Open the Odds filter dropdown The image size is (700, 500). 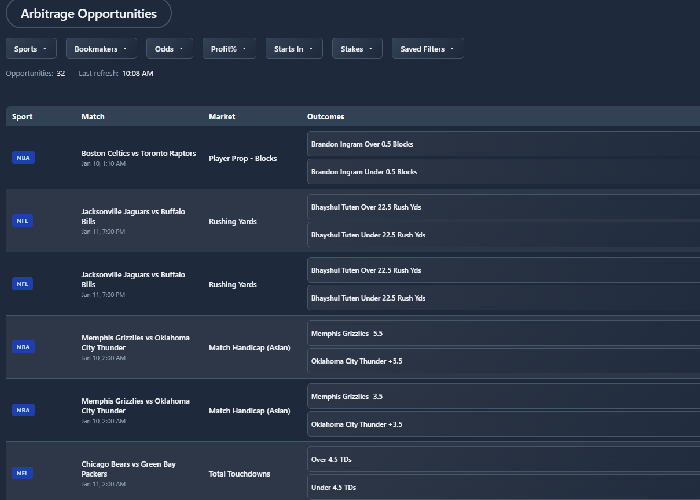click(x=169, y=49)
